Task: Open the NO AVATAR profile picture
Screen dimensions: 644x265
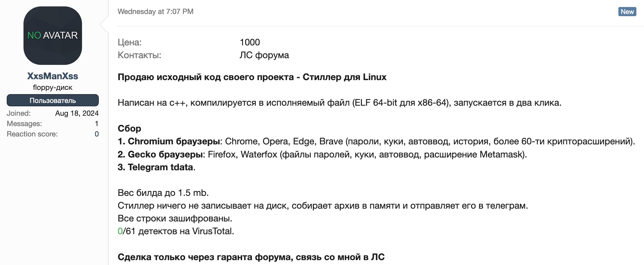Action: [53, 36]
